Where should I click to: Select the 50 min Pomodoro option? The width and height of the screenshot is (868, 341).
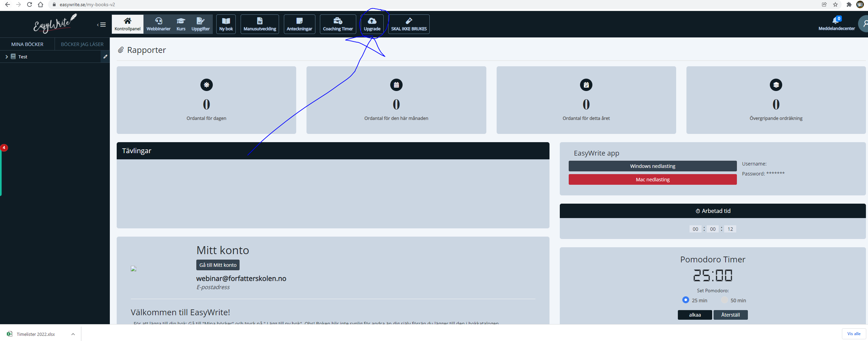tap(724, 300)
